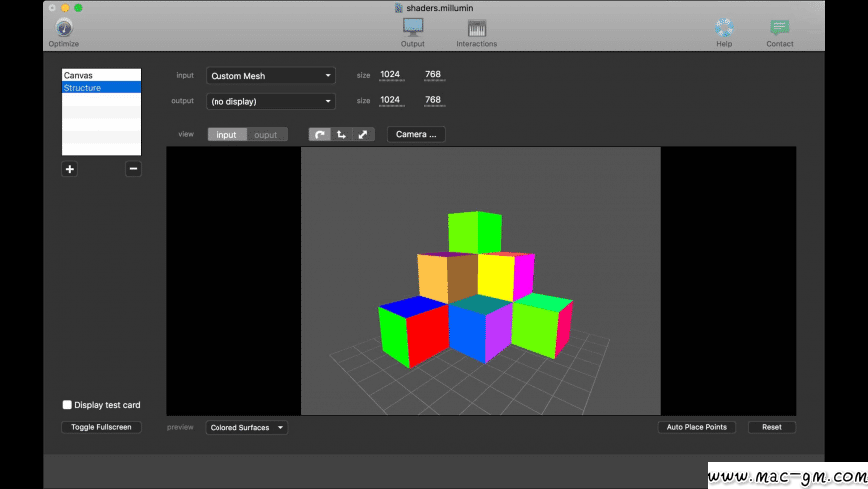This screenshot has height=489, width=868.
Task: Remove selected item with minus button
Action: point(133,169)
